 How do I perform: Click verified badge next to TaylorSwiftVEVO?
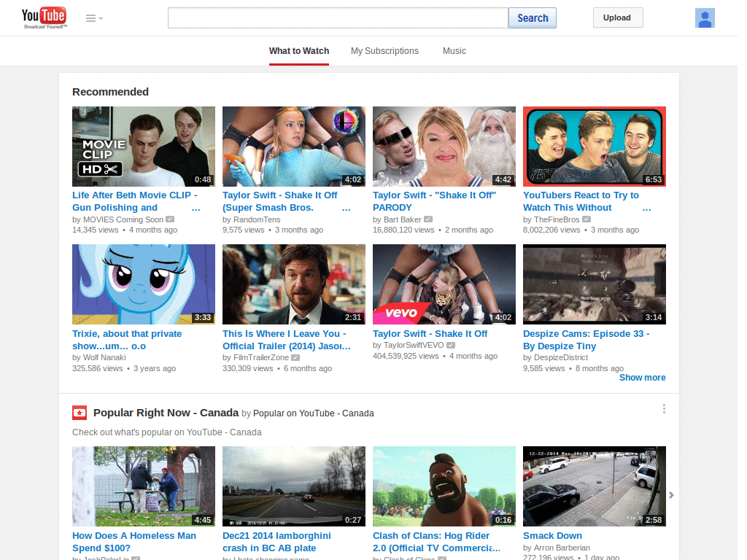pos(451,345)
